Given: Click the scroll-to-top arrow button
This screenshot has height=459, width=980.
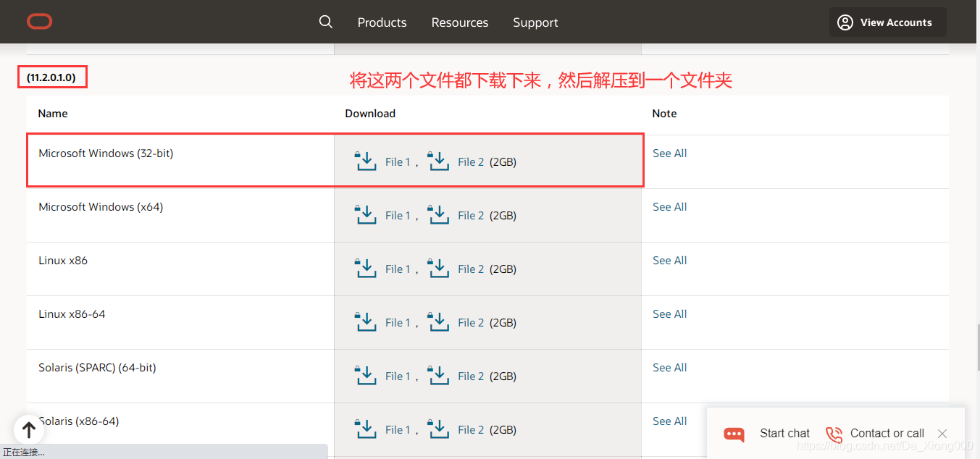Looking at the screenshot, I should pyautogui.click(x=29, y=429).
